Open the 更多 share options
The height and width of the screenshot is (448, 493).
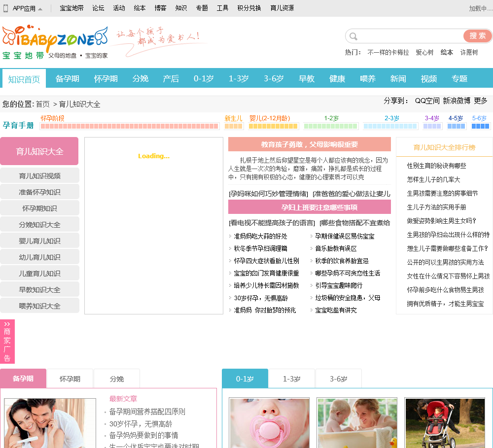point(480,101)
